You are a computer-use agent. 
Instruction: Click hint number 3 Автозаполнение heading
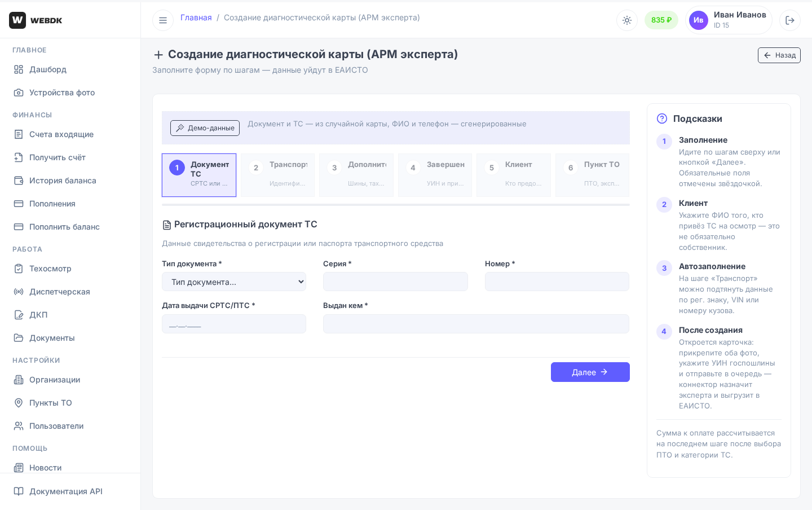pyautogui.click(x=712, y=266)
